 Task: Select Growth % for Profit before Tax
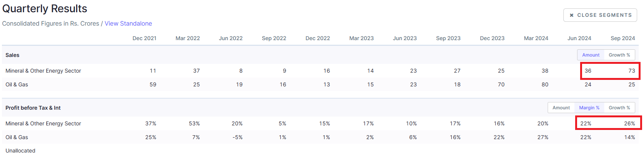coord(619,108)
